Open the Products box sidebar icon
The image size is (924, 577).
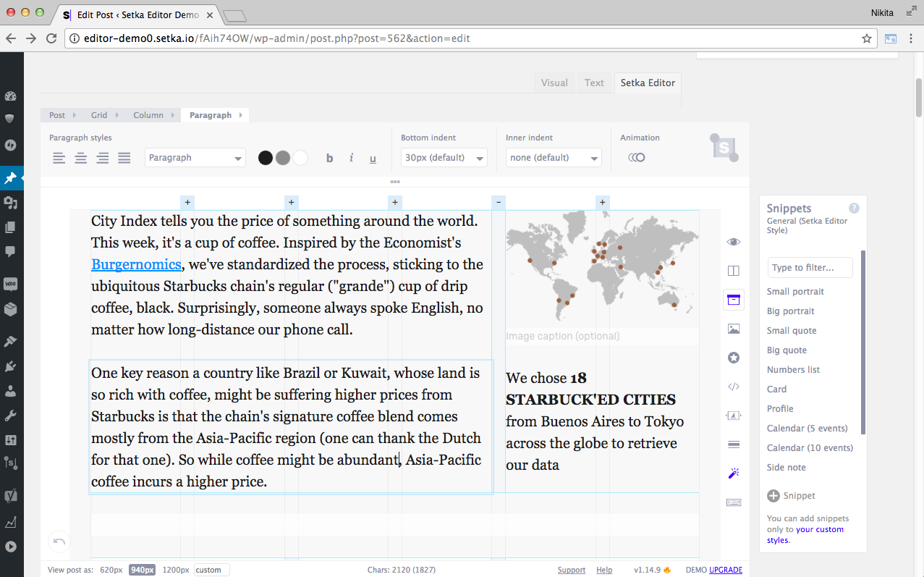point(10,309)
